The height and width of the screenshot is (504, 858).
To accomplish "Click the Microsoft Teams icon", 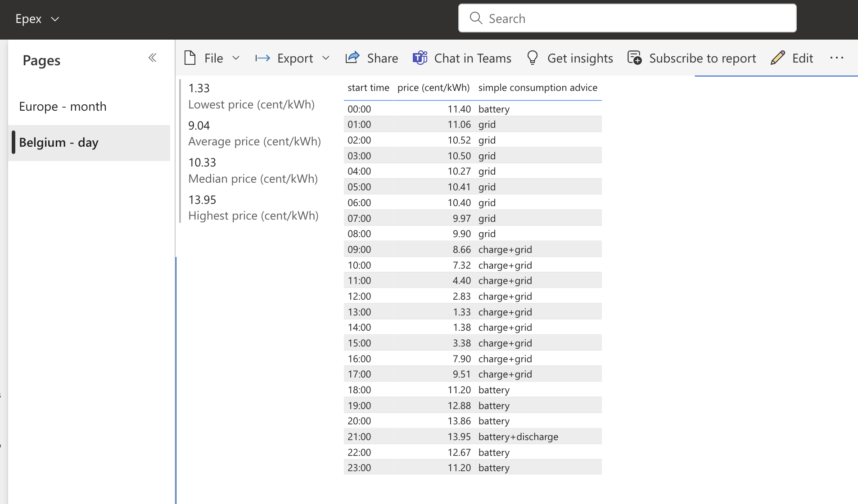I will [420, 58].
